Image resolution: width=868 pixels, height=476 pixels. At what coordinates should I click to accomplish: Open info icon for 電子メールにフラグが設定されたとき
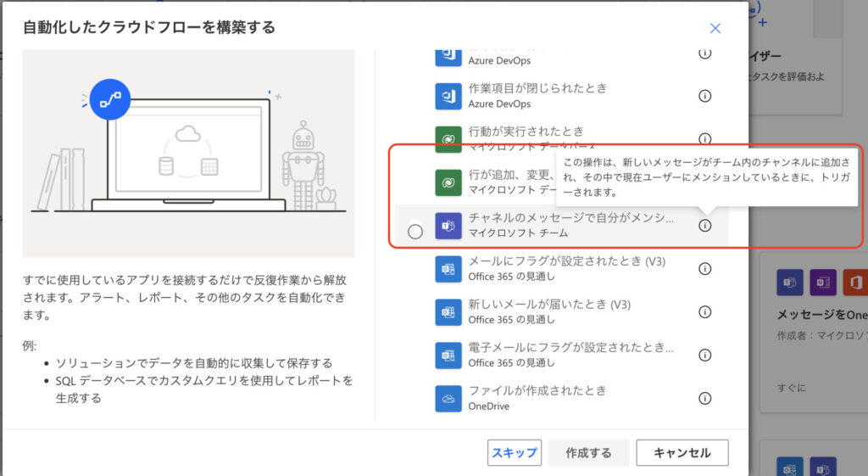704,356
